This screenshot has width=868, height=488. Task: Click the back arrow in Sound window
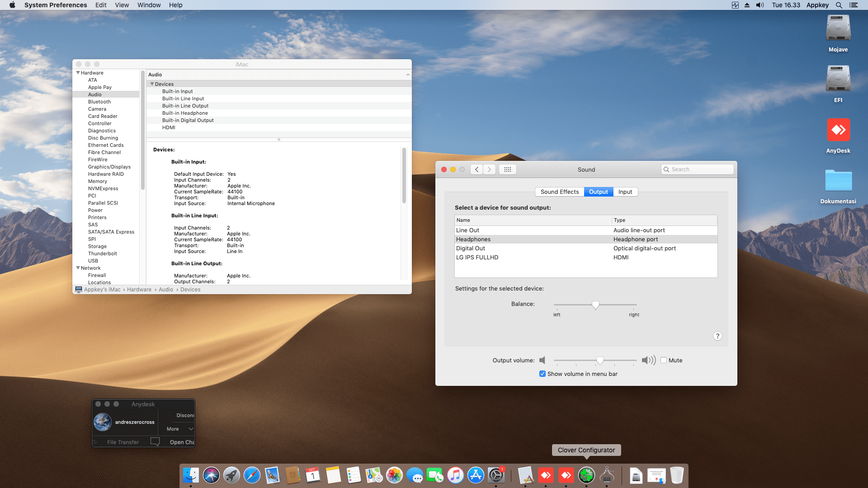point(476,169)
